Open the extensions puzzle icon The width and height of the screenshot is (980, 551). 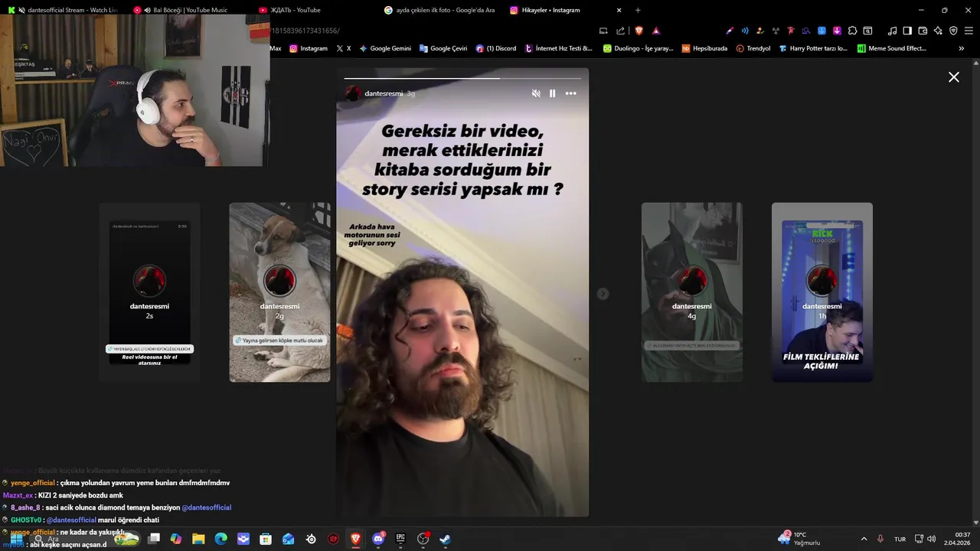pos(852,31)
